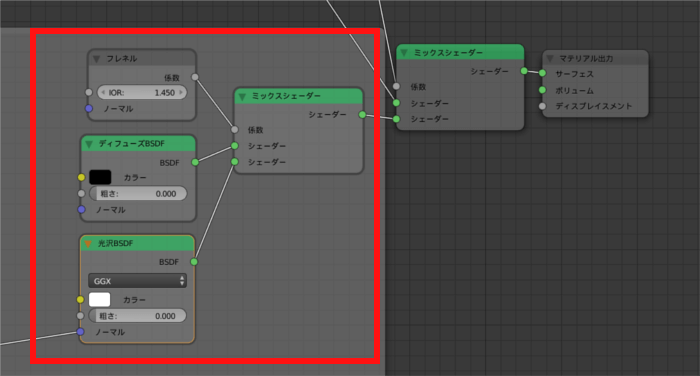Viewport: 700px width, 376px height.
Task: Click the ボリューム label in マテリアル出力
Action: click(575, 91)
